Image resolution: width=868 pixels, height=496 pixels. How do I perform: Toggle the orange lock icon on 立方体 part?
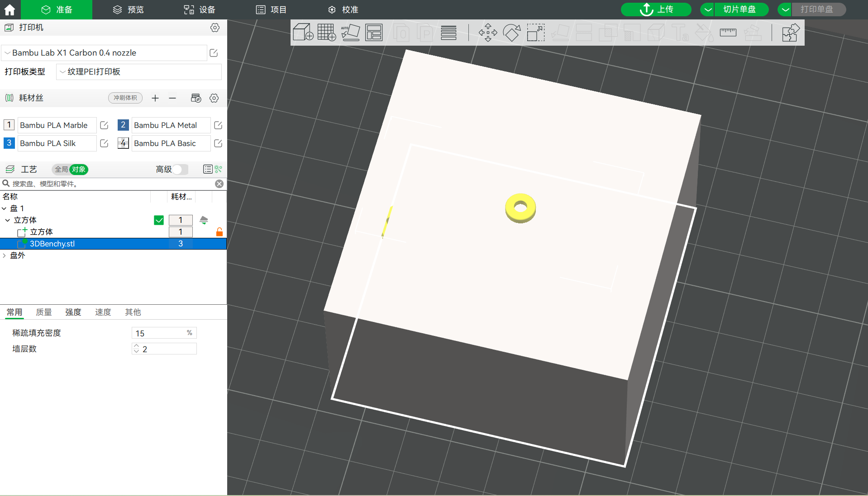pyautogui.click(x=219, y=232)
